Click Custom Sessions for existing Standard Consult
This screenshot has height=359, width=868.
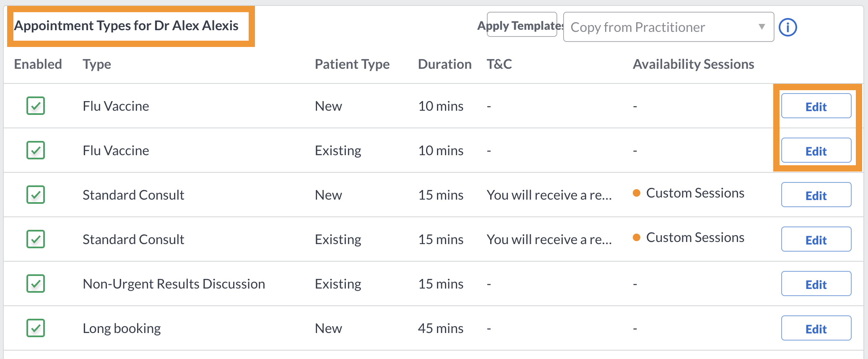(x=694, y=238)
